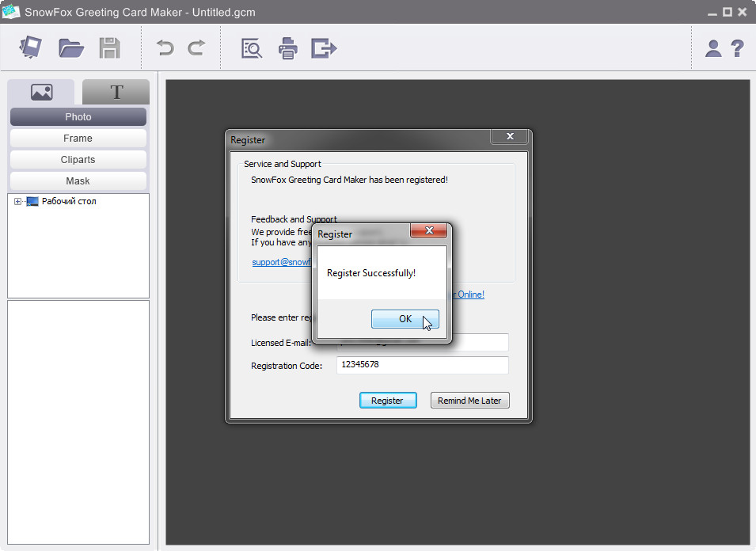Click the "has been registered!" text line
756x551 pixels.
(x=350, y=180)
